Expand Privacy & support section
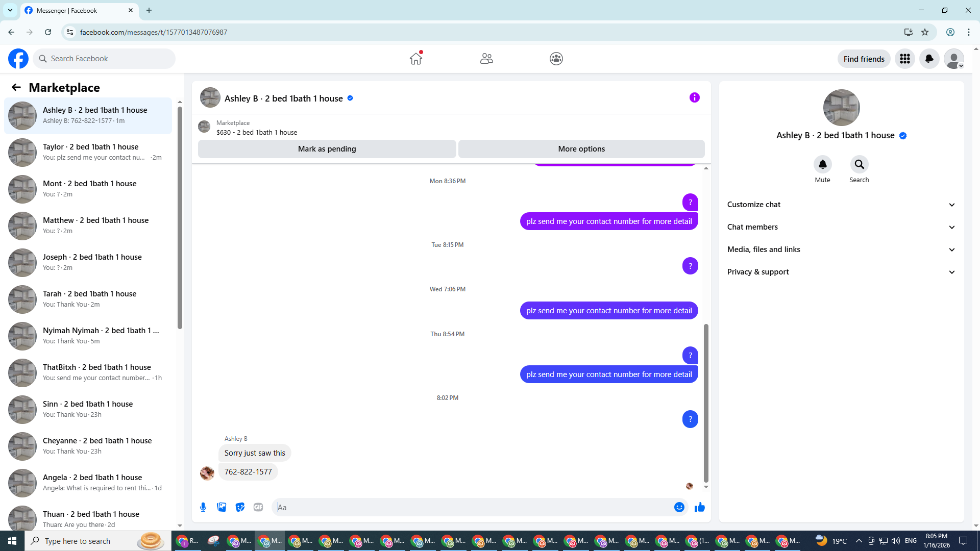Viewport: 980px width, 551px height. click(x=841, y=272)
